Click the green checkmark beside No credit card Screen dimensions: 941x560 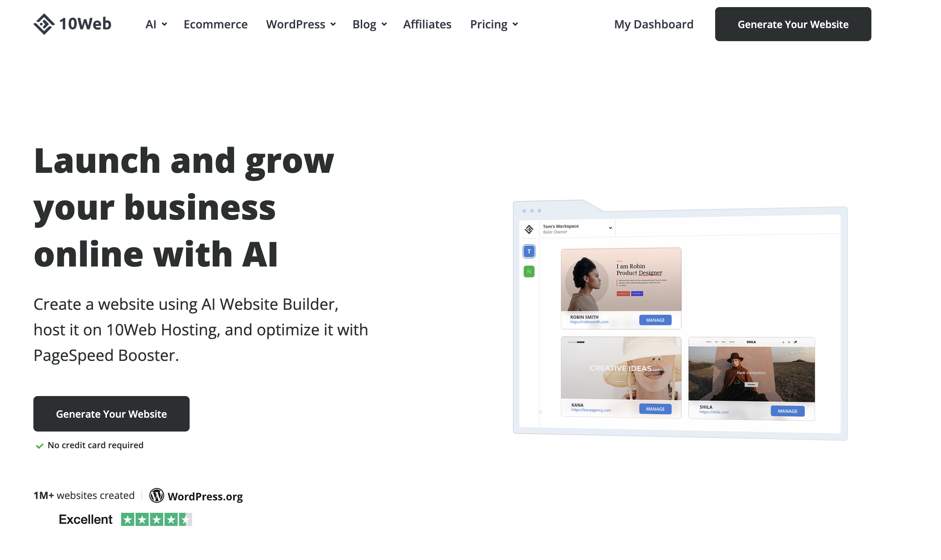[39, 446]
